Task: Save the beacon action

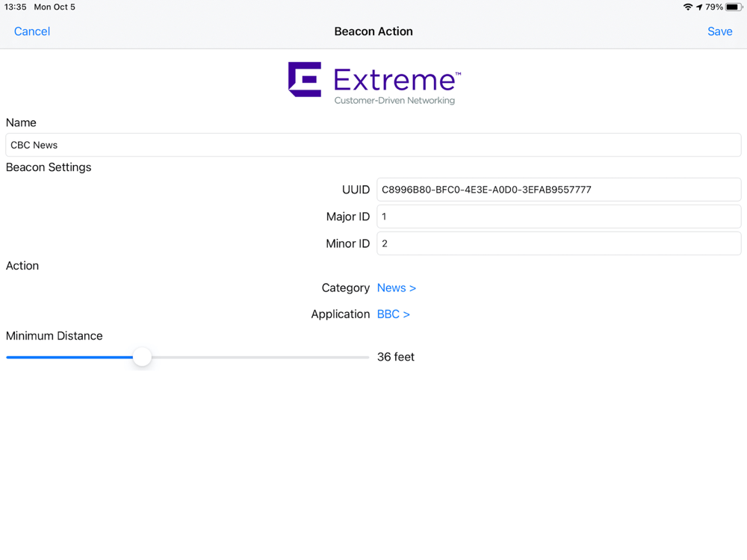Action: pos(719,31)
